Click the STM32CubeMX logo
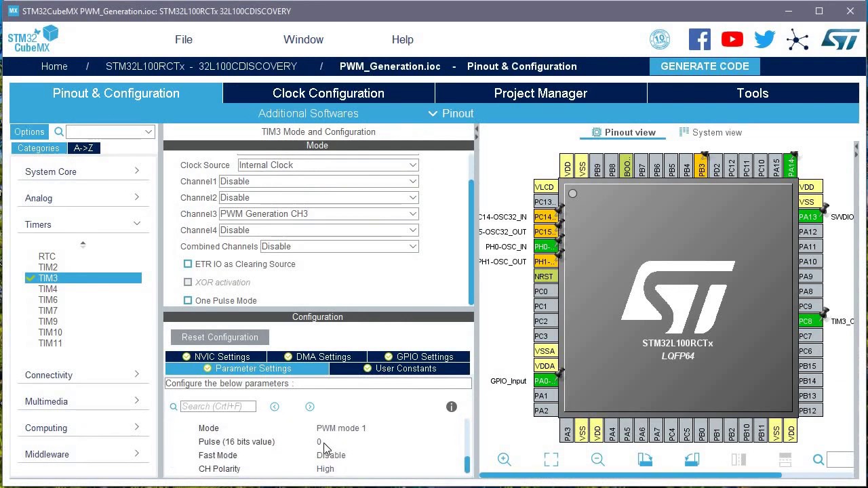The image size is (868, 488). [x=33, y=39]
